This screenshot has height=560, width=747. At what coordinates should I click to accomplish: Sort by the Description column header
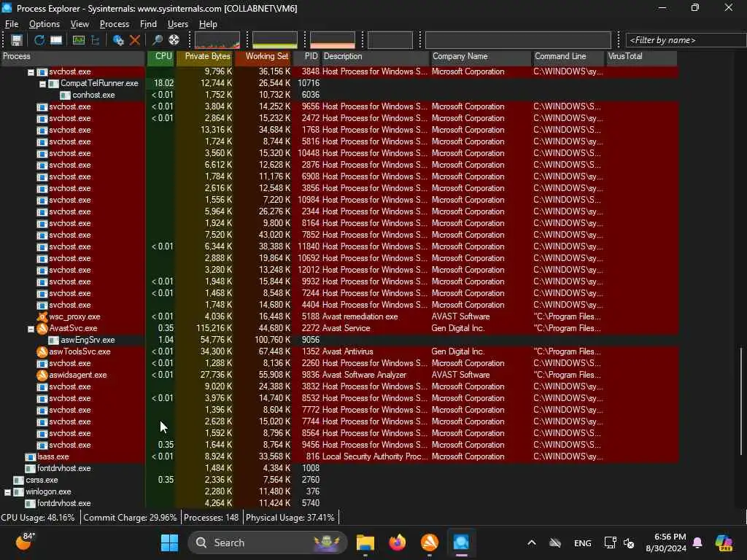pos(376,56)
